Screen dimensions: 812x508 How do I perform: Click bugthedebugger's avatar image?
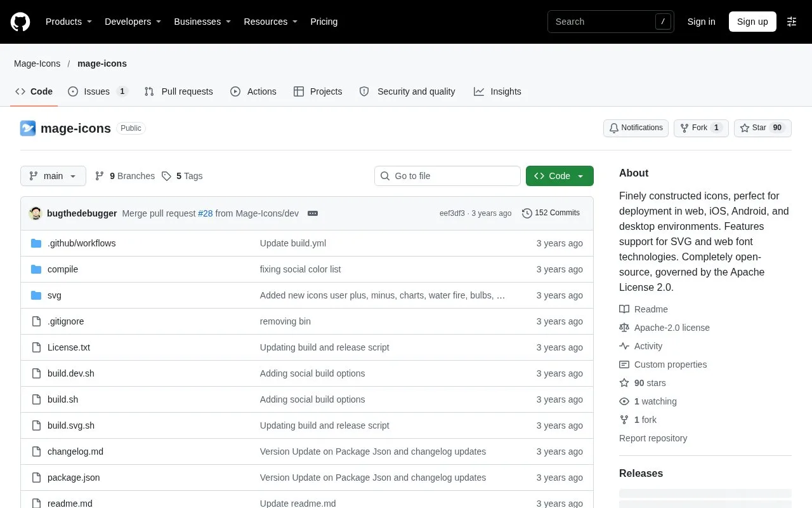(36, 213)
